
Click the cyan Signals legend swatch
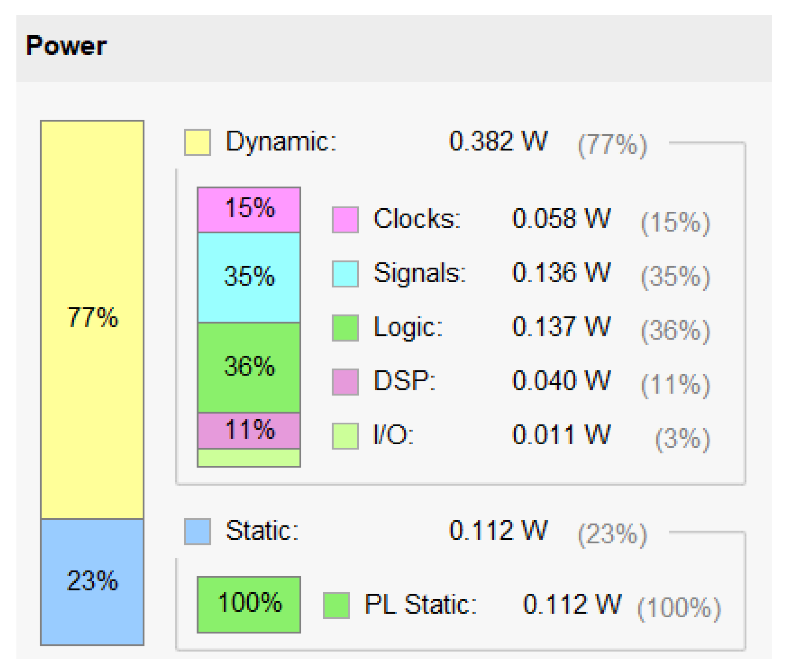[x=345, y=274]
